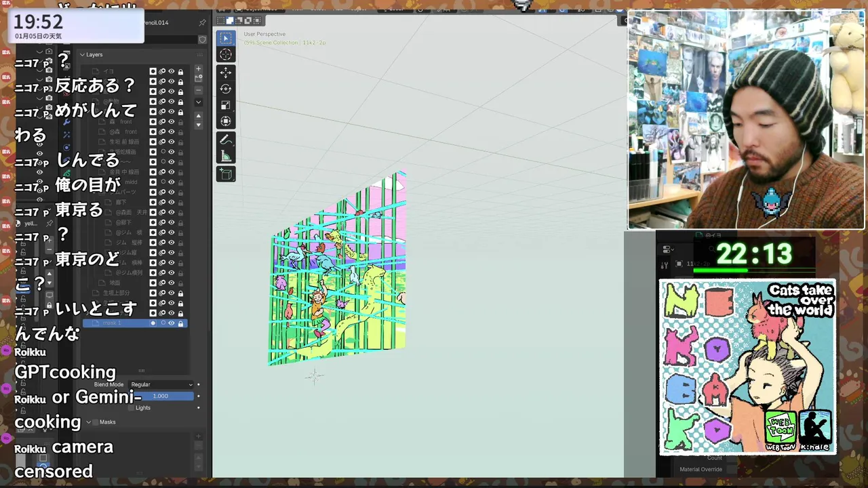The height and width of the screenshot is (488, 868).
Task: Click the 22:13 timer display
Action: [753, 254]
